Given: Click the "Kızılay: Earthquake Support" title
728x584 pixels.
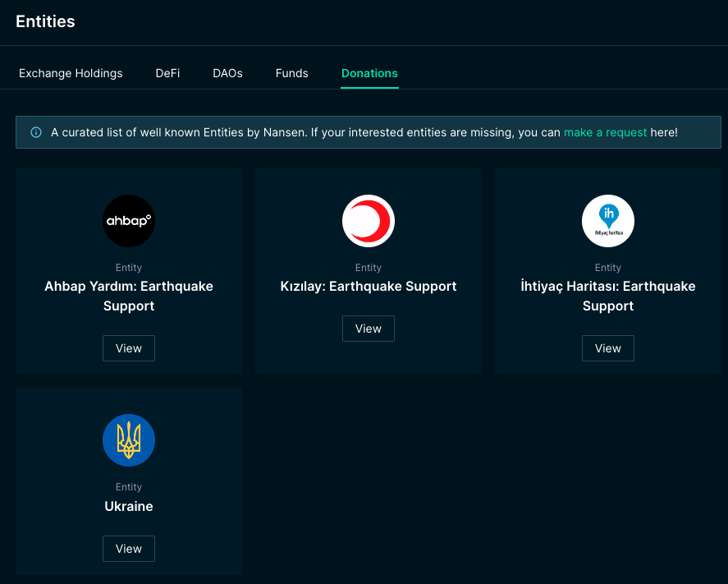Looking at the screenshot, I should [369, 286].
